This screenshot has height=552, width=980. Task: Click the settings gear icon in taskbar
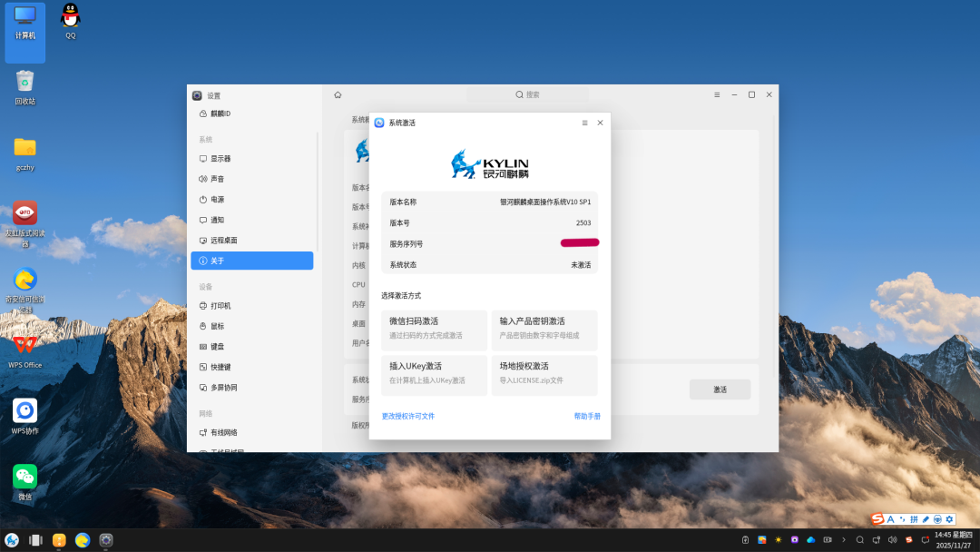click(106, 540)
